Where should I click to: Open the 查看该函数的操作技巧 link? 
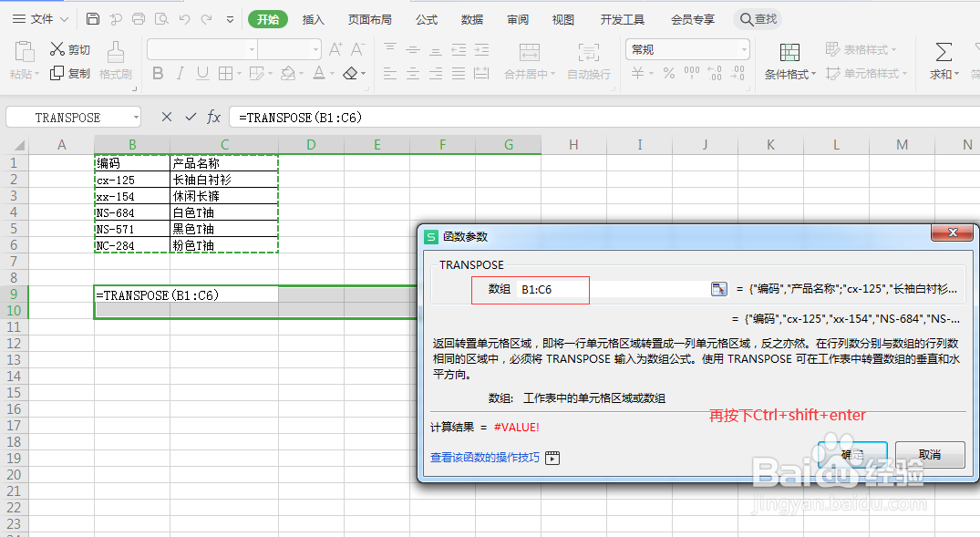485,458
